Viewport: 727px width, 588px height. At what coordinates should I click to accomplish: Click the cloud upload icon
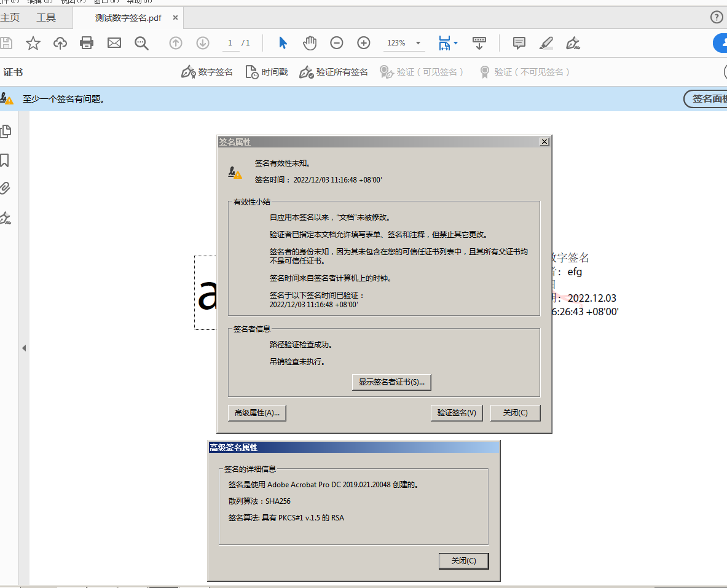(x=60, y=43)
